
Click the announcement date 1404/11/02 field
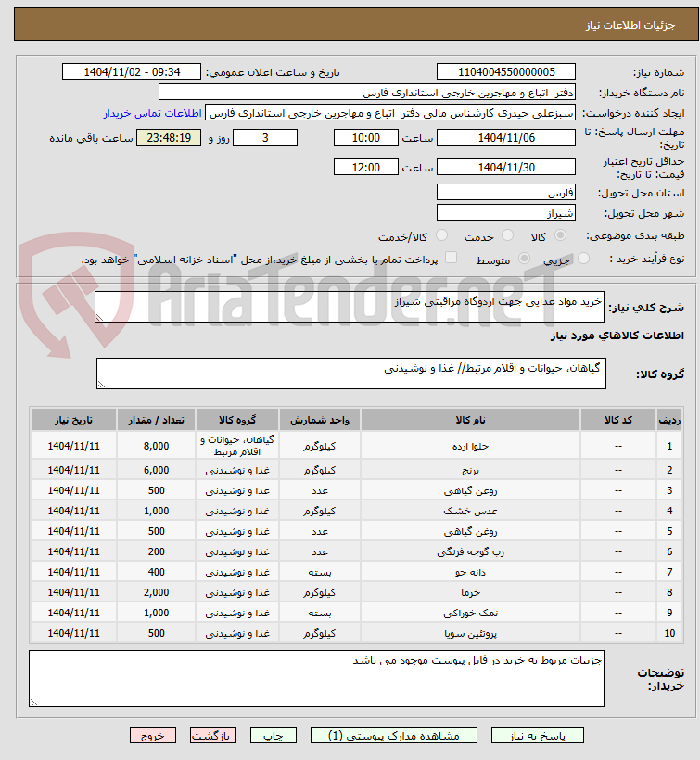pyautogui.click(x=132, y=71)
